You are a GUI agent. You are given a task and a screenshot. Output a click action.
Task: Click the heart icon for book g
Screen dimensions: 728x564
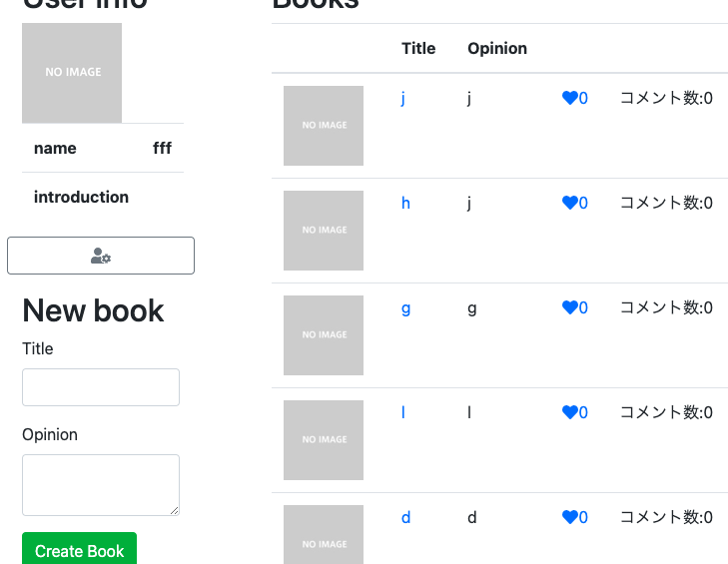click(570, 307)
